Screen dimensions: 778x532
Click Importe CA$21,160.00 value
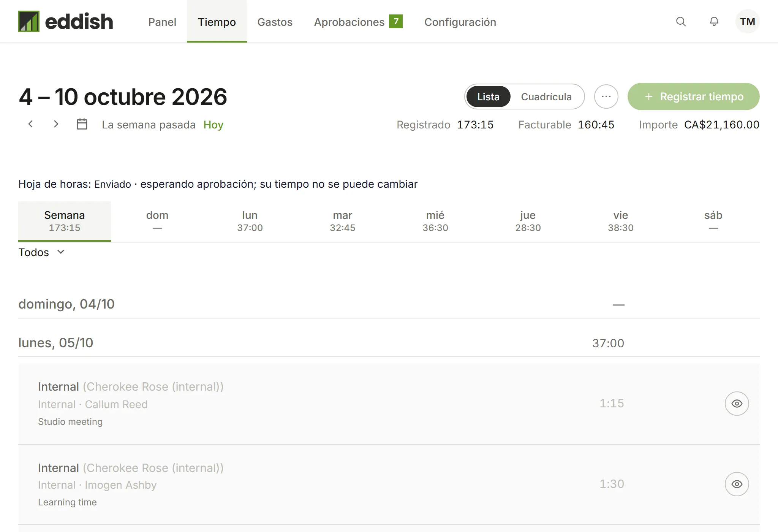722,125
